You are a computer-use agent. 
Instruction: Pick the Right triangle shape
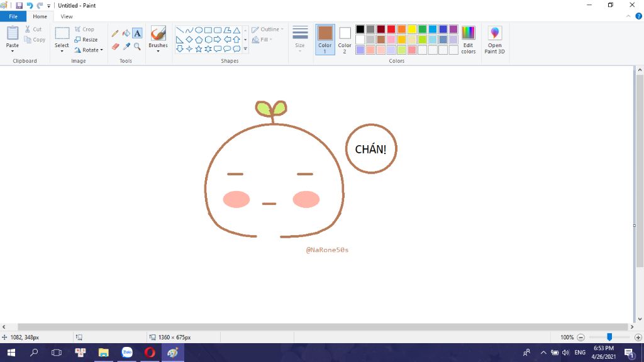[x=179, y=40]
